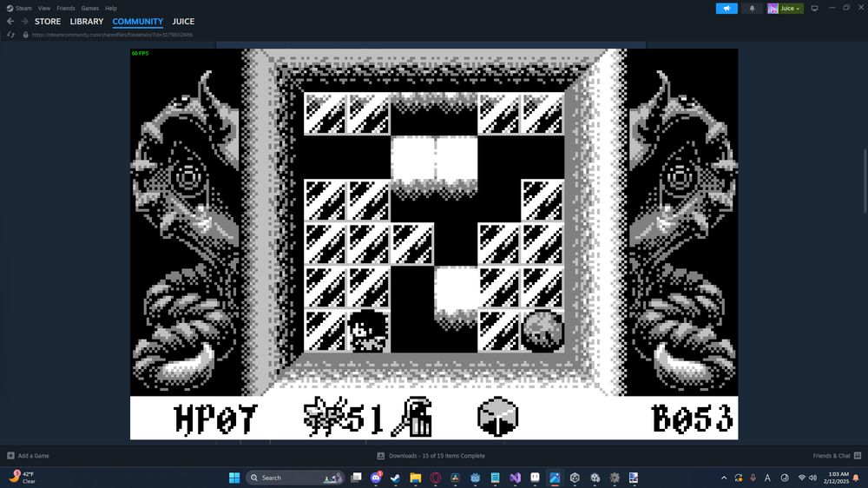Open Downloads status in bottom bar

pos(431,456)
